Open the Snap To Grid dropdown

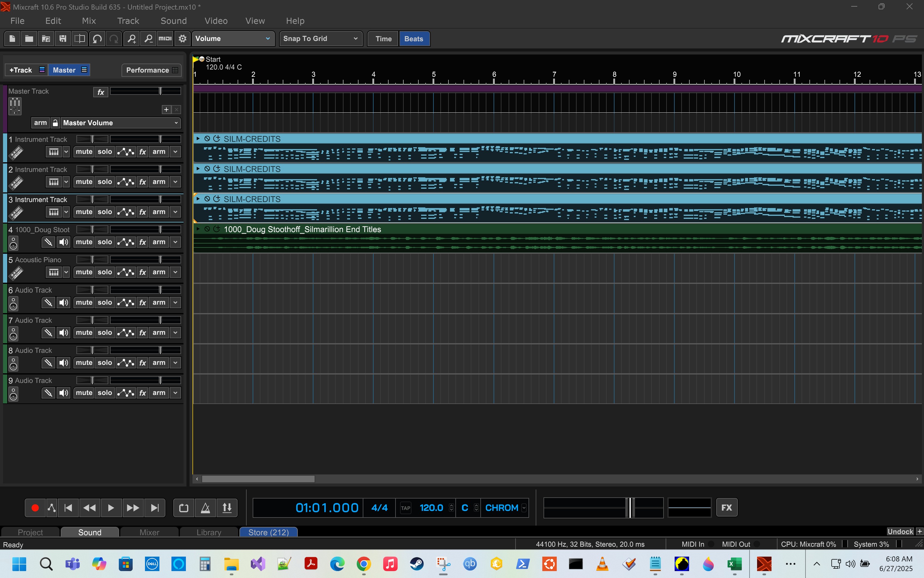pos(321,39)
